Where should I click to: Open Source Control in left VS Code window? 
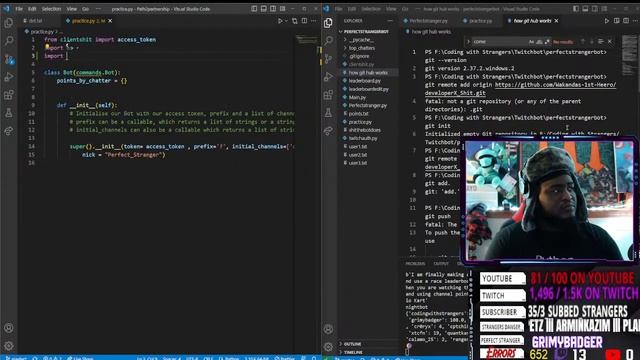[x=9, y=60]
